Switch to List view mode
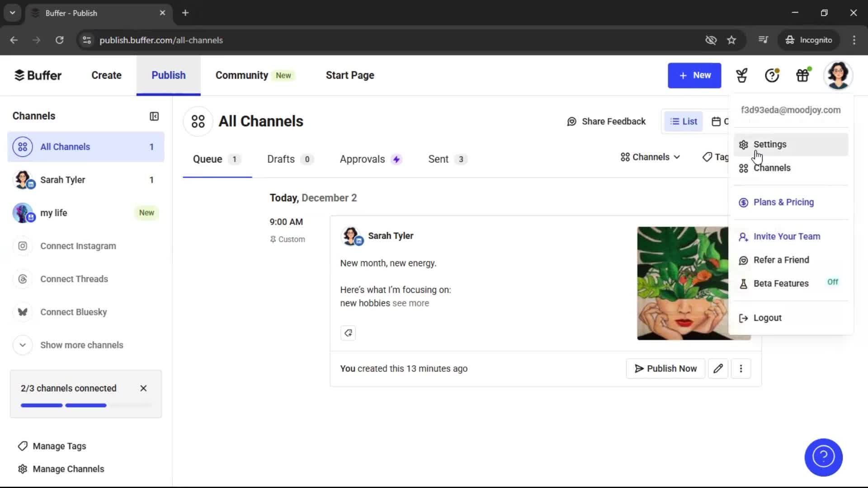 point(684,121)
